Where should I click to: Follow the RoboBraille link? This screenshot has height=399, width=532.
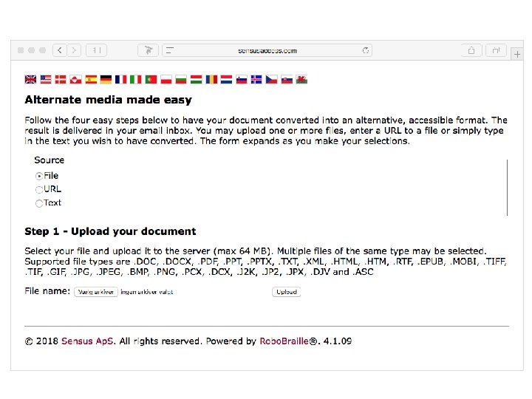click(284, 341)
